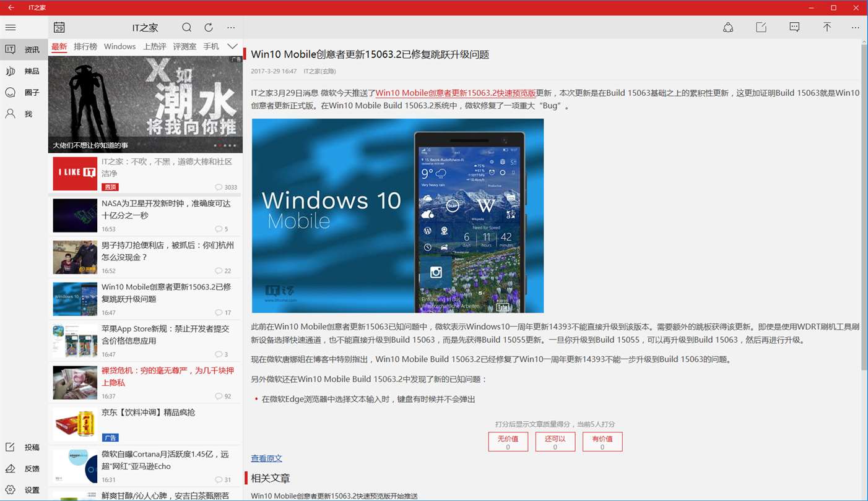
Task: Click the write comment pencil icon
Action: [x=762, y=27]
